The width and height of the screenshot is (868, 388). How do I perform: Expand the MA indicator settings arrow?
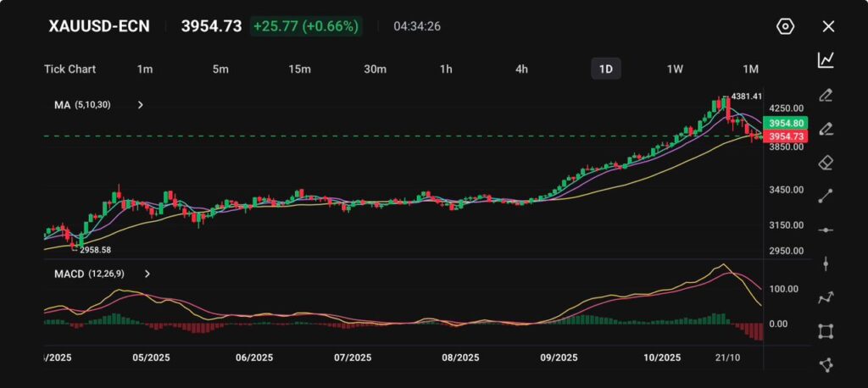(x=141, y=105)
